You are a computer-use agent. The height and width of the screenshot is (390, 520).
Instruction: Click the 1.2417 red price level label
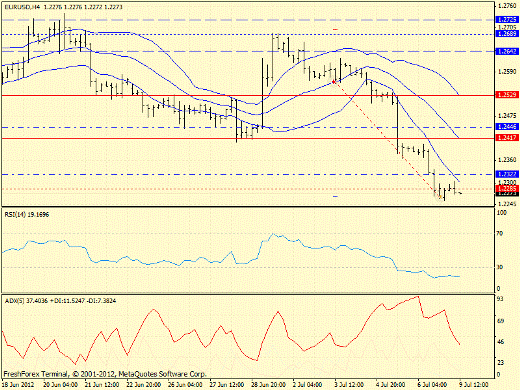[x=507, y=137]
